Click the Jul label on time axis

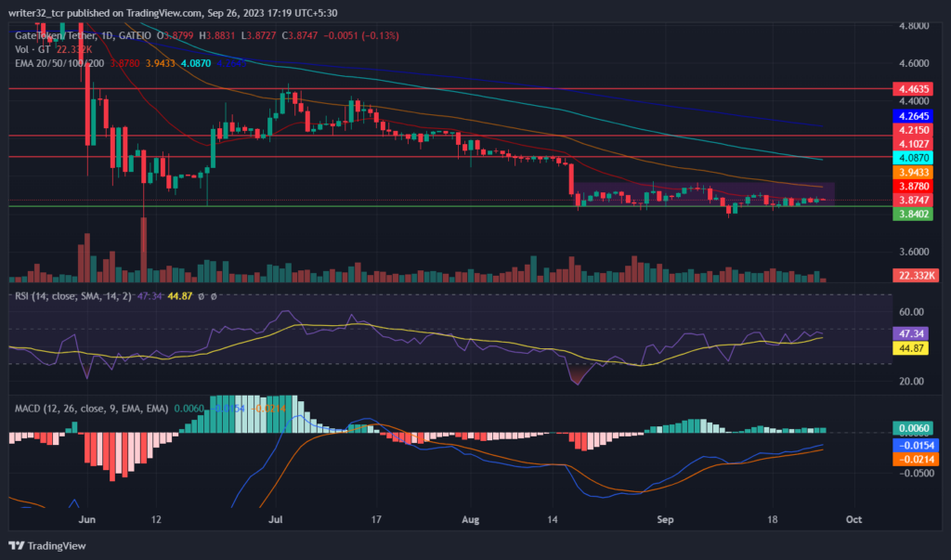276,520
